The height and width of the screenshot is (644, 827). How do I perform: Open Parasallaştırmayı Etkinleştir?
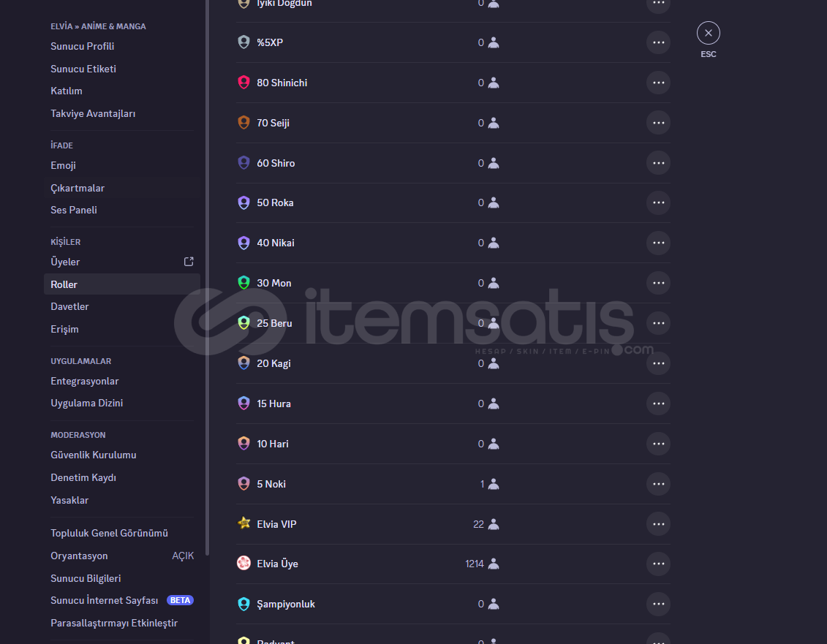click(122, 623)
